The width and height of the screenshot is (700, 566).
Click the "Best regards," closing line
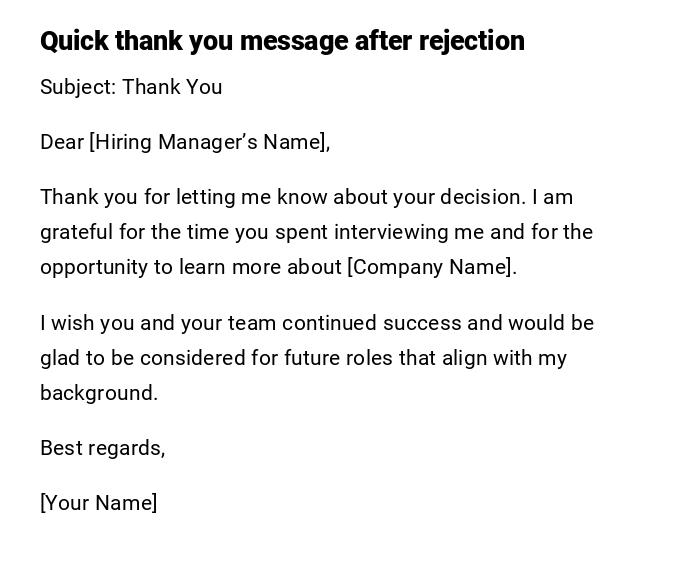click(x=102, y=448)
